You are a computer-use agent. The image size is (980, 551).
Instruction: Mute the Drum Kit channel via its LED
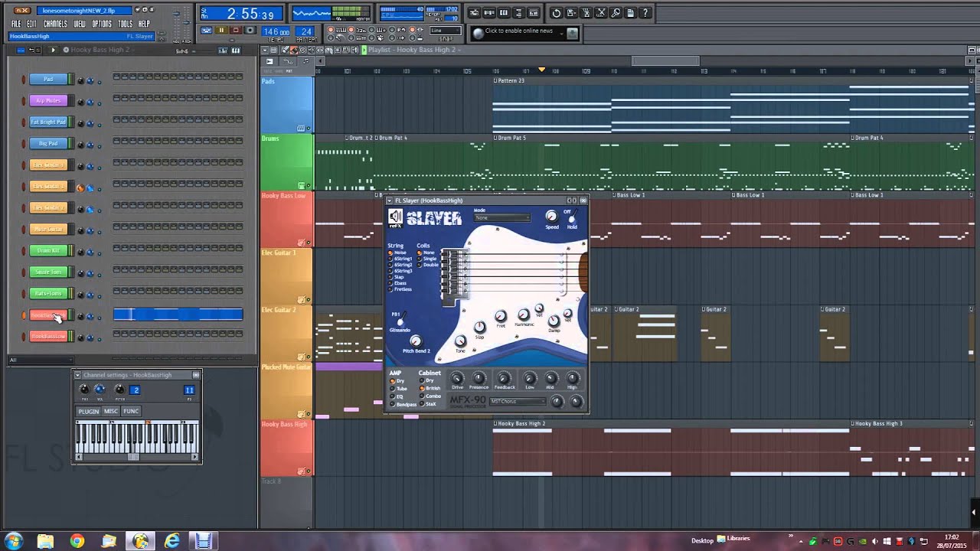point(24,251)
